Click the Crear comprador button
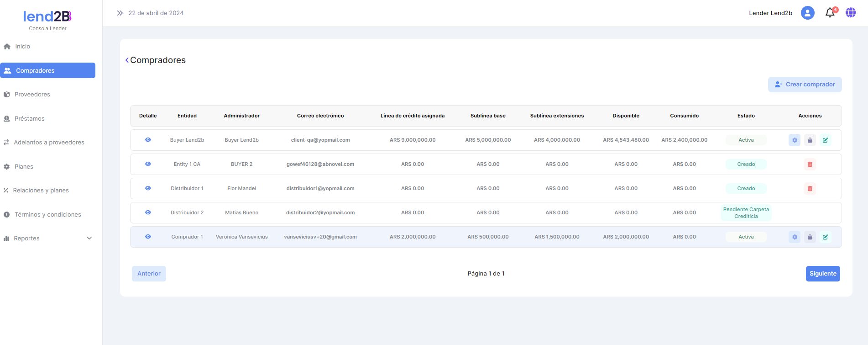868x345 pixels. [x=805, y=85]
